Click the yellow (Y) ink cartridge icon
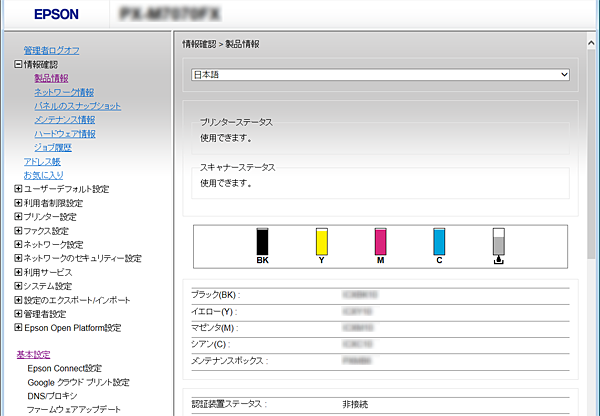 click(x=321, y=241)
